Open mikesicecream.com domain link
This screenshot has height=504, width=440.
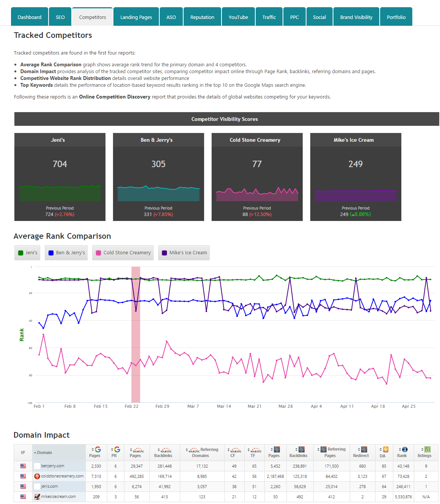click(x=58, y=497)
